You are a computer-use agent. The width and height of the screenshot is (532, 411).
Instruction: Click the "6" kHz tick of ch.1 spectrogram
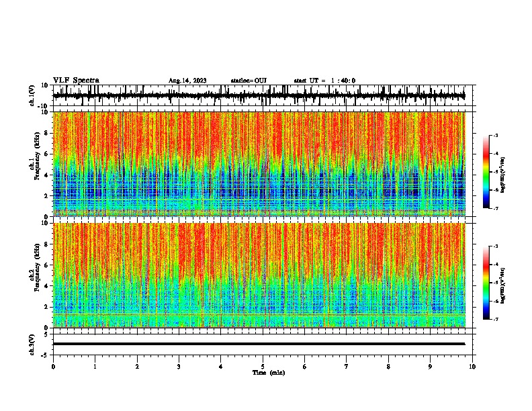pos(47,154)
